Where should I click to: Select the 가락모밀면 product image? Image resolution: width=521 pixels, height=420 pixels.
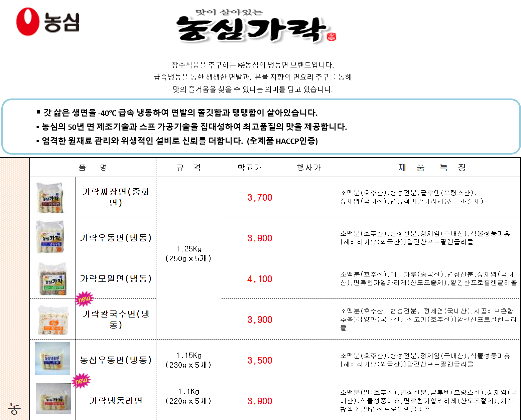pyautogui.click(x=52, y=279)
